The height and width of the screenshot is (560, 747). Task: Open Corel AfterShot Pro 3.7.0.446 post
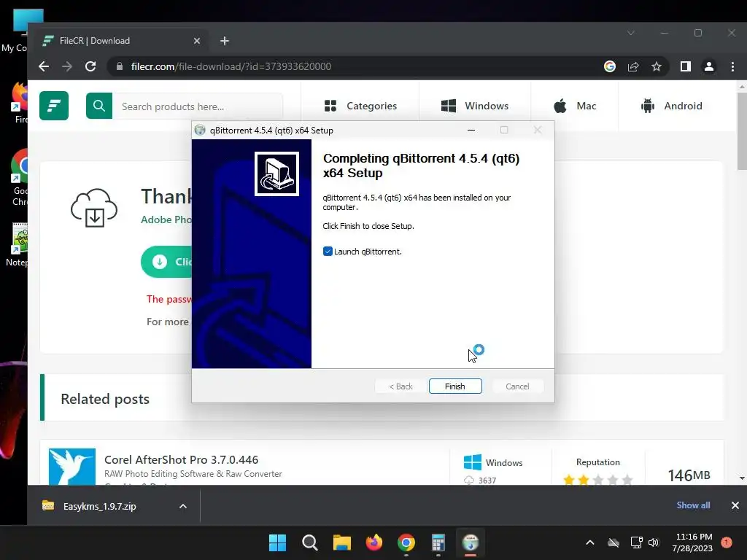181,459
